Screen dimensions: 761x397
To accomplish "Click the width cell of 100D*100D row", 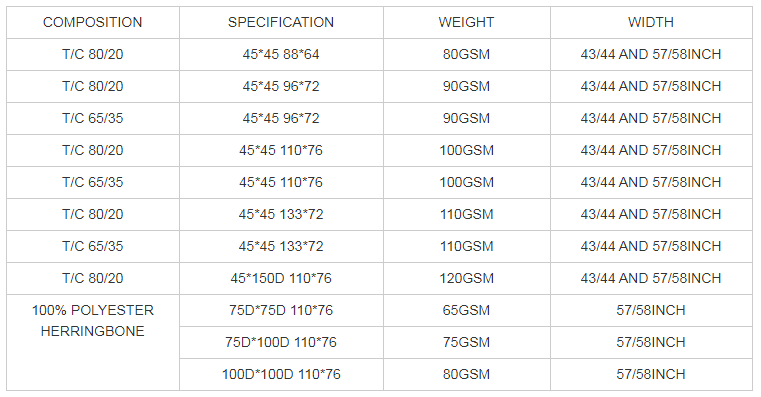I will pyautogui.click(x=651, y=375).
